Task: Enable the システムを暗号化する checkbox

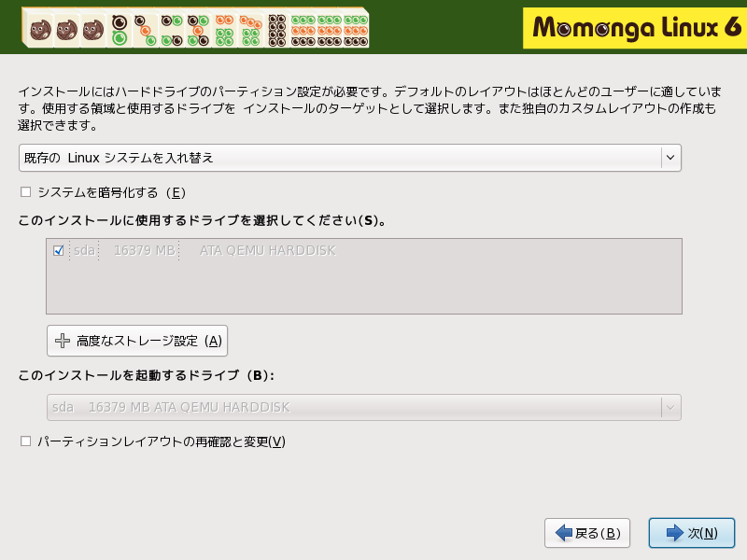Action: coord(26,192)
